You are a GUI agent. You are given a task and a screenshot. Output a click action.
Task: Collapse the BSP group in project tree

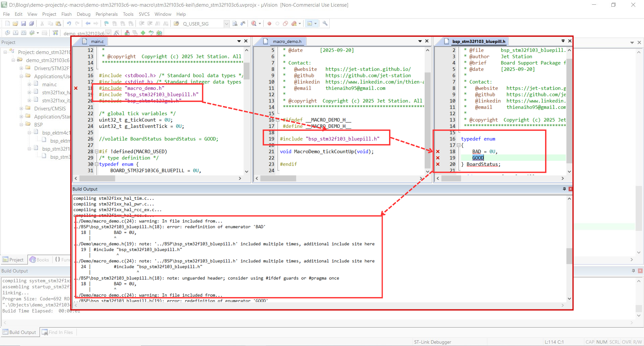(21, 125)
